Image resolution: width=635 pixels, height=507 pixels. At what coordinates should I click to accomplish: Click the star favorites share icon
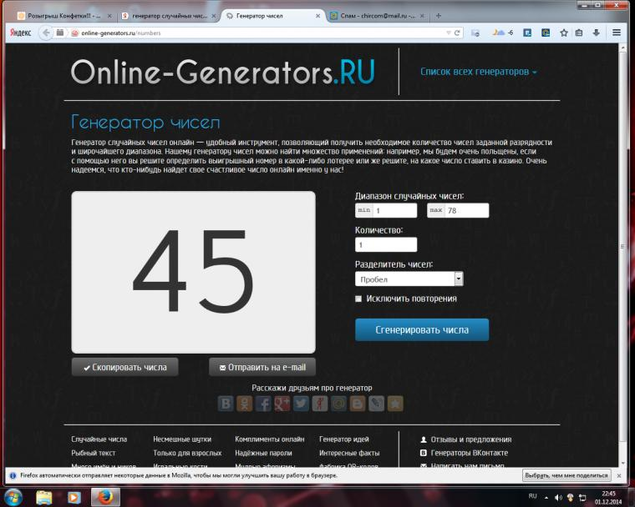tap(395, 403)
